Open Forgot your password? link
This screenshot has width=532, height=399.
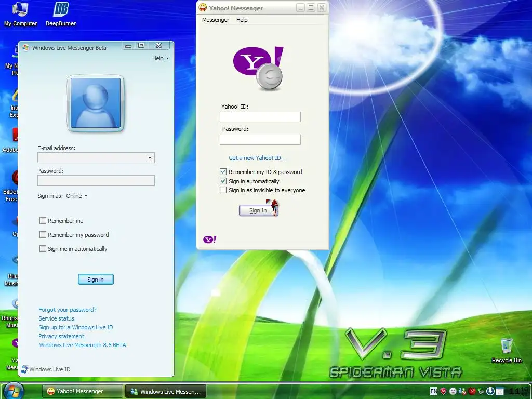pyautogui.click(x=67, y=310)
